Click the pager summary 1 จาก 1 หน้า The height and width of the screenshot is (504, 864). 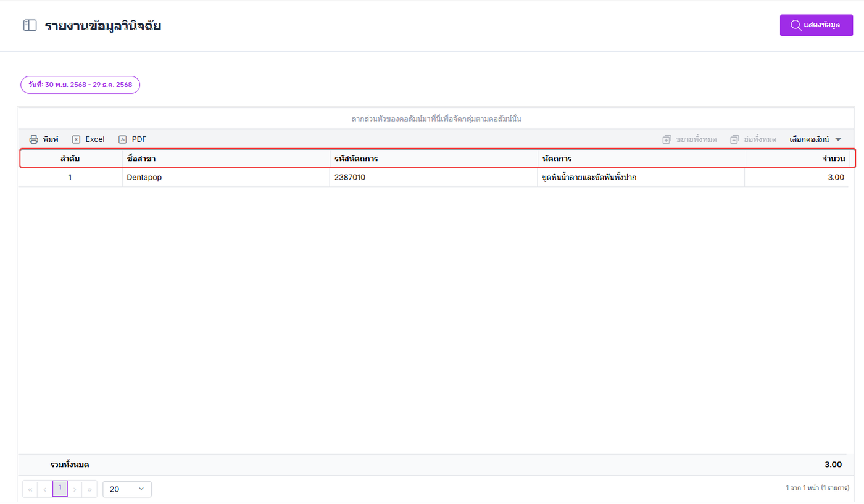click(x=818, y=488)
